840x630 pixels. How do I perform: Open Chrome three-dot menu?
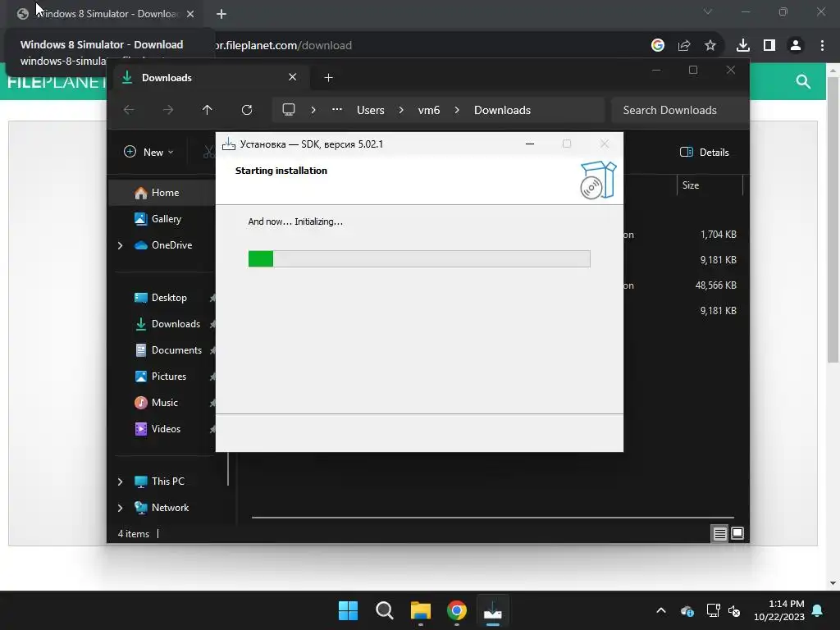[822, 46]
